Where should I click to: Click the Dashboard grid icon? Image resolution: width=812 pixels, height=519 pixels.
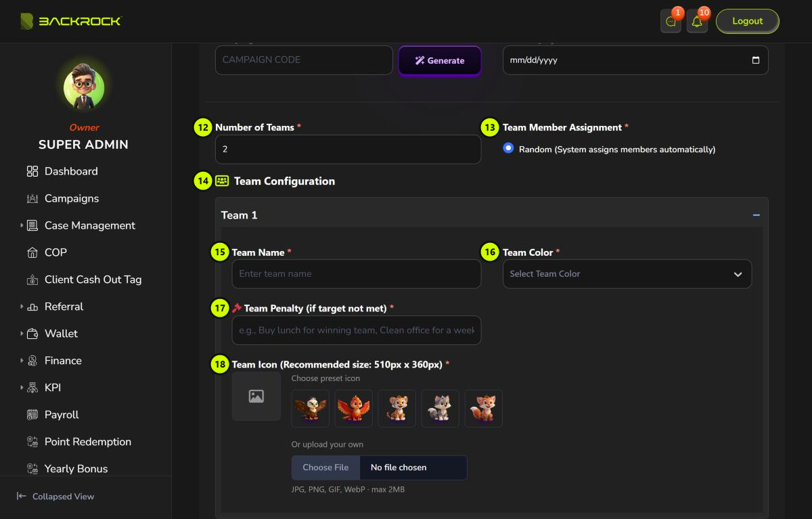click(32, 171)
